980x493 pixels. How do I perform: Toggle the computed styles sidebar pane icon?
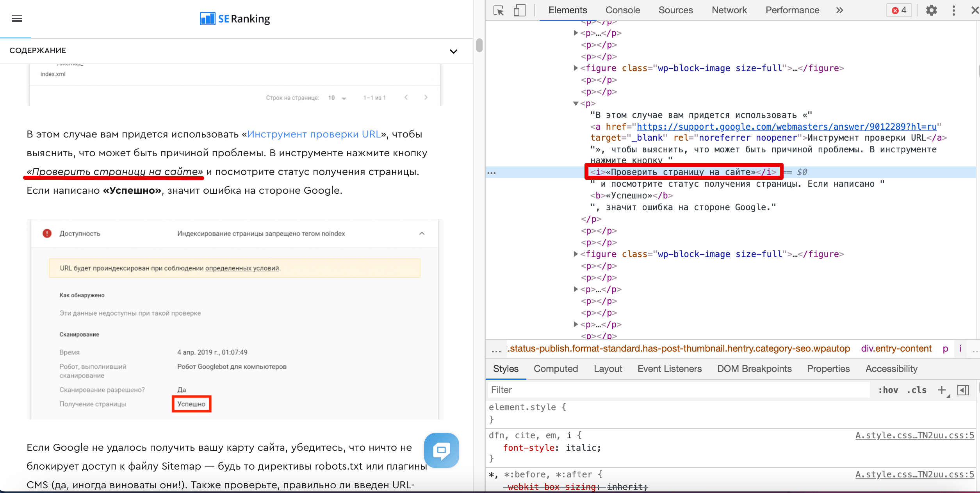963,390
